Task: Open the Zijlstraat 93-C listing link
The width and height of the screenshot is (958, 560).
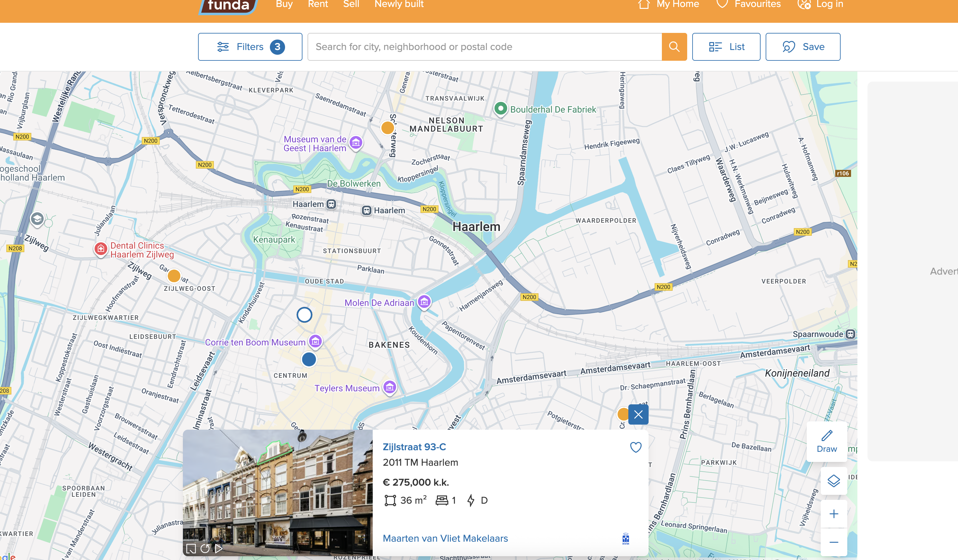Action: [x=414, y=447]
